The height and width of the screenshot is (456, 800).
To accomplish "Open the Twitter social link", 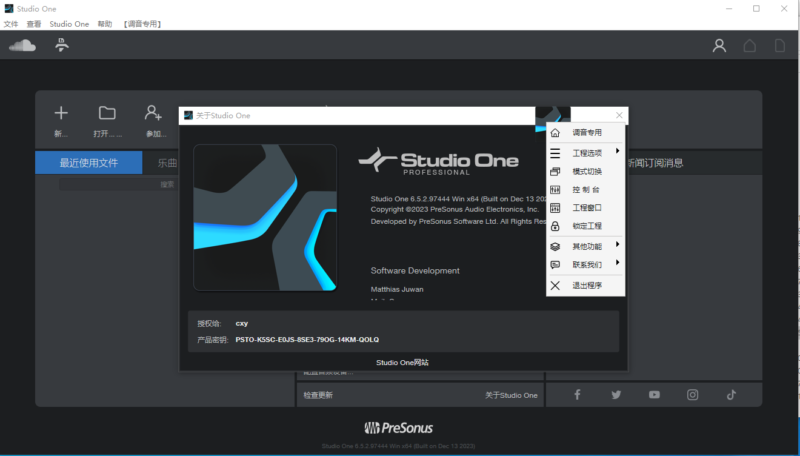I will click(x=616, y=395).
